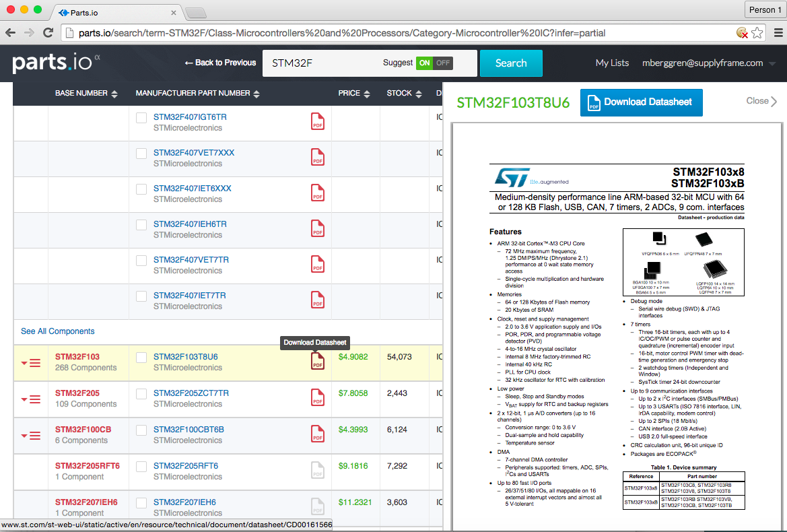
Task: Check the STM32F407IEH6TR checkbox
Action: tap(141, 224)
